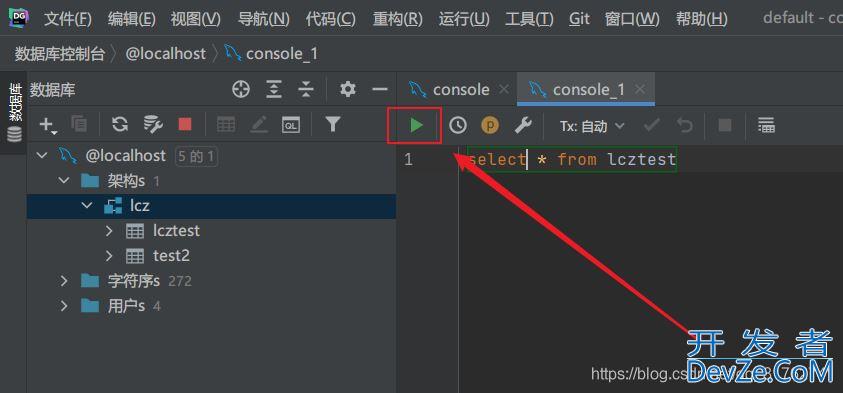Collapse the @localhost tree node

pyautogui.click(x=41, y=156)
